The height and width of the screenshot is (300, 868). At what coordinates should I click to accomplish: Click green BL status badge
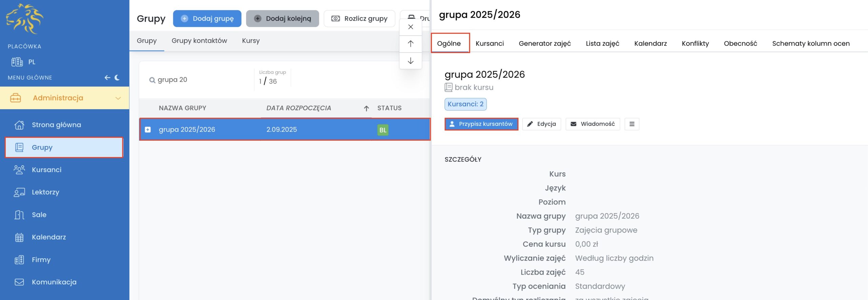382,130
